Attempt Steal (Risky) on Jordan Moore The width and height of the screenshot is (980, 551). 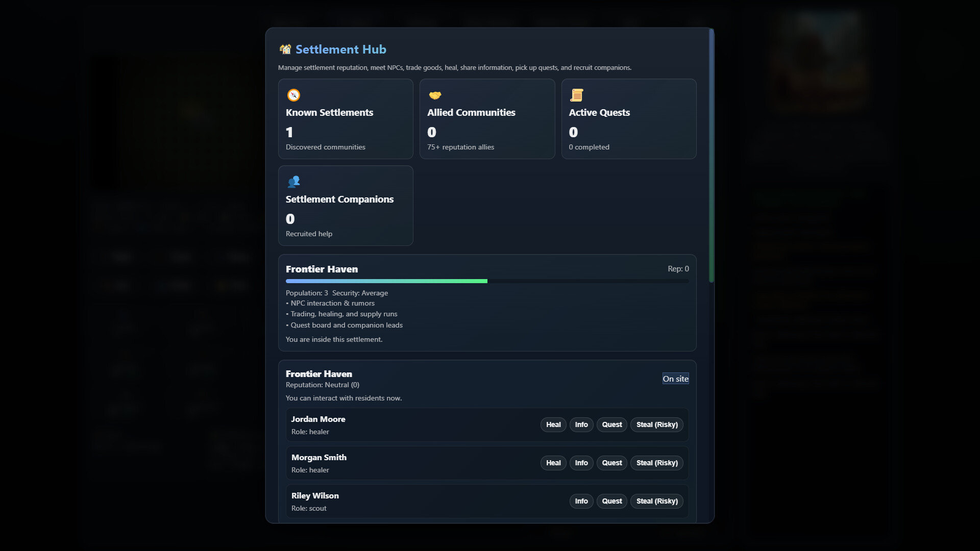tap(656, 424)
